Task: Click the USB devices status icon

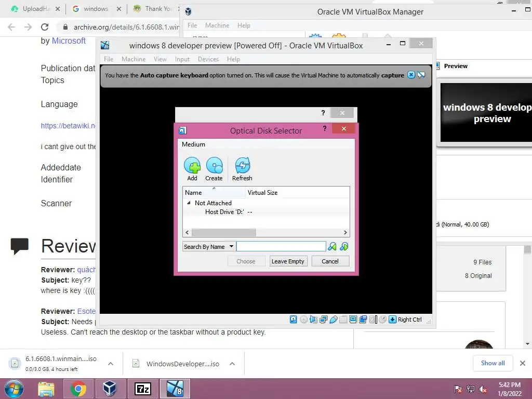Action: (x=333, y=320)
